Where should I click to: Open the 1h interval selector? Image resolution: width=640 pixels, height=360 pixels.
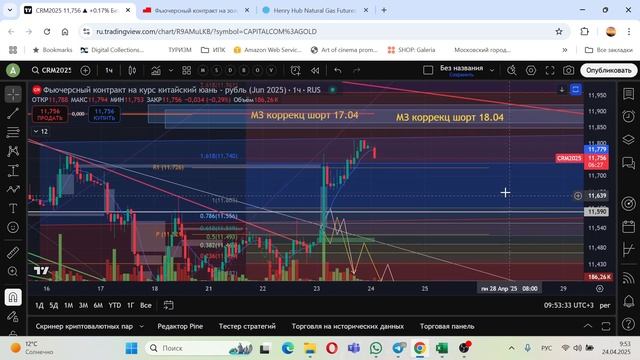(109, 70)
